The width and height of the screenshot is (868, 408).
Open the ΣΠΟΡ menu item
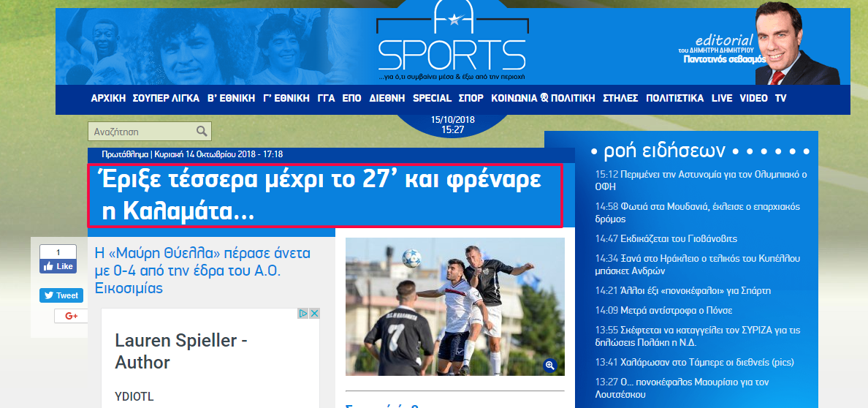coord(471,98)
